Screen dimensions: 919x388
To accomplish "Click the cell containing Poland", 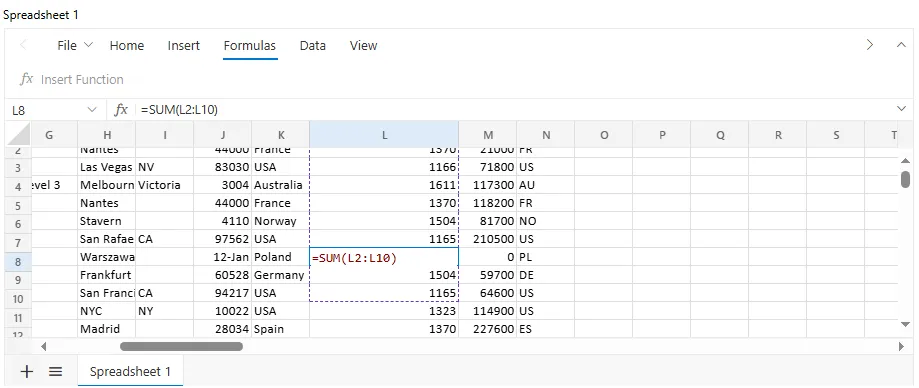I will pos(281,257).
